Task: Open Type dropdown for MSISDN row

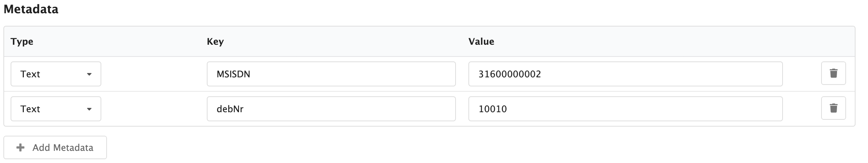Action: 56,74
